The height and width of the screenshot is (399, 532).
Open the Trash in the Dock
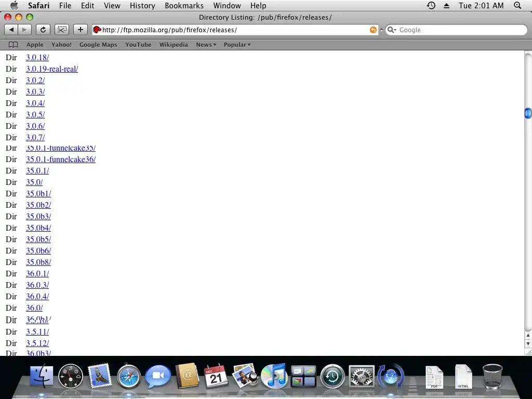(x=493, y=376)
